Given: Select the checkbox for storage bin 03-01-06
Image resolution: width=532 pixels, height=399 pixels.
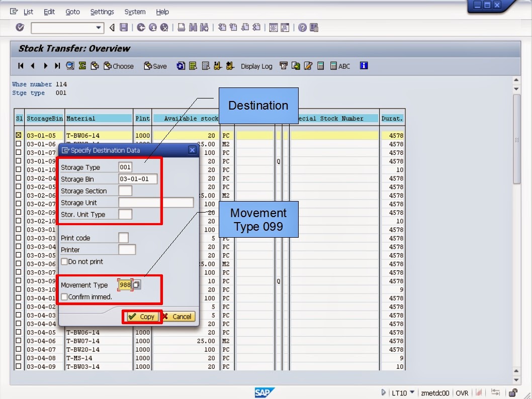Looking at the screenshot, I should [19, 144].
